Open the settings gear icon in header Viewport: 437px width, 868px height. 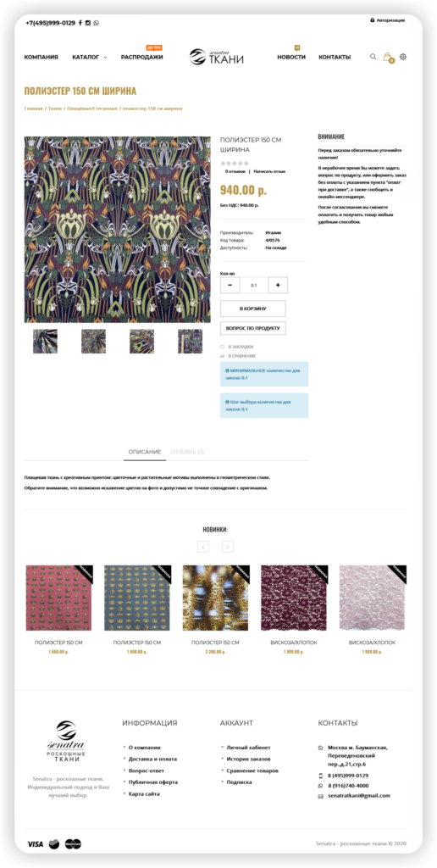tap(403, 57)
